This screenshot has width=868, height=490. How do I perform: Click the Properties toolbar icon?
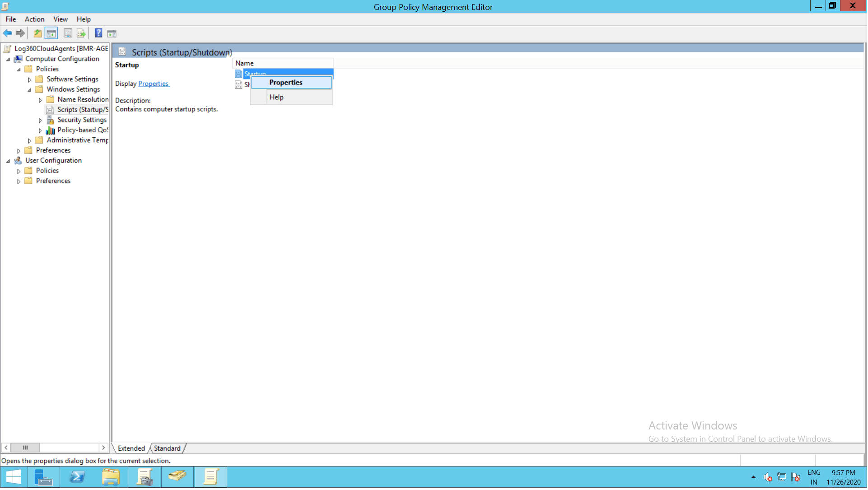tap(68, 33)
